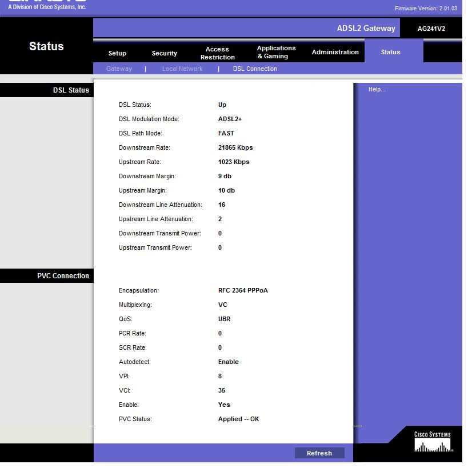Open the Help... link
This screenshot has height=468, width=476.
click(x=377, y=89)
